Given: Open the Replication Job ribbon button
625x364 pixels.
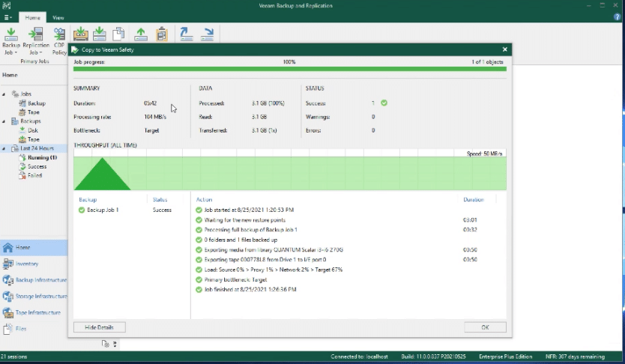Looking at the screenshot, I should point(36,41).
